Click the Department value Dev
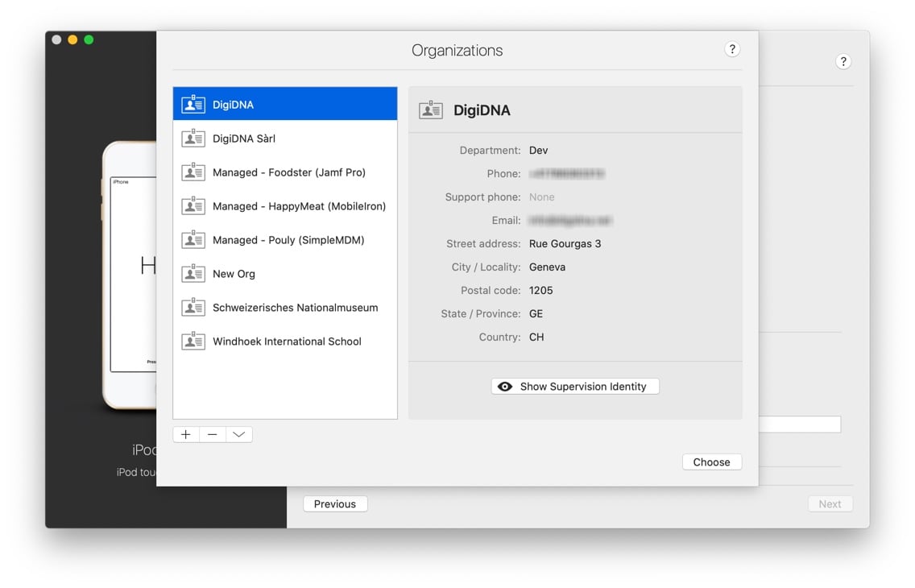The image size is (915, 588). click(x=538, y=151)
